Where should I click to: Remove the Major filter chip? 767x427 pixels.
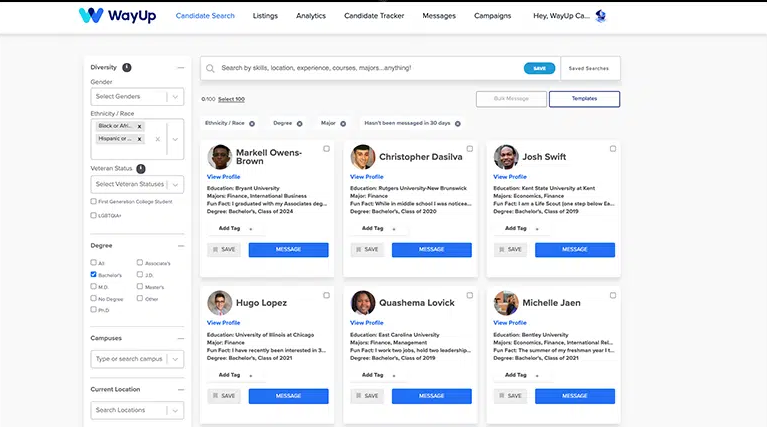tap(343, 124)
